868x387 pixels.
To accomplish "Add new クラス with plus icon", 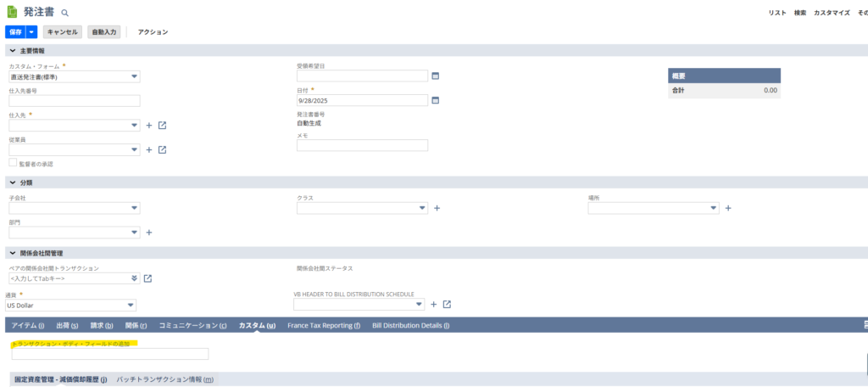I will [437, 208].
